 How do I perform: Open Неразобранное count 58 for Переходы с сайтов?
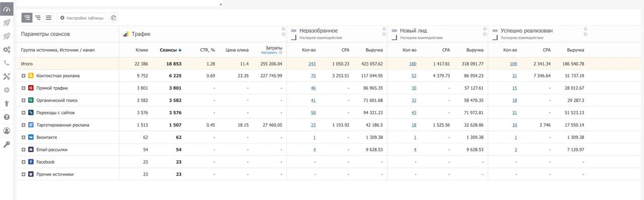(x=313, y=112)
